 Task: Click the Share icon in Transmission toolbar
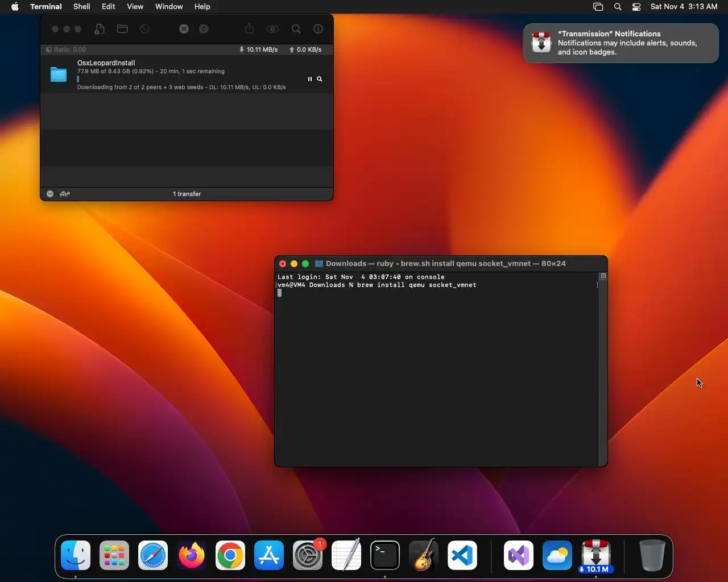[x=249, y=28]
